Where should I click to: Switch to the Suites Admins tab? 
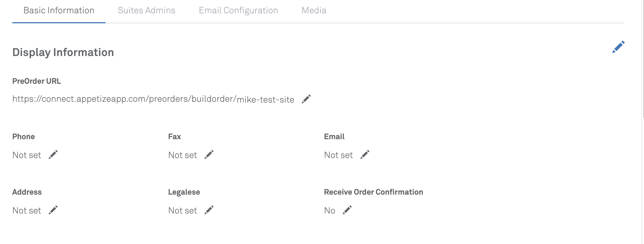(x=146, y=11)
